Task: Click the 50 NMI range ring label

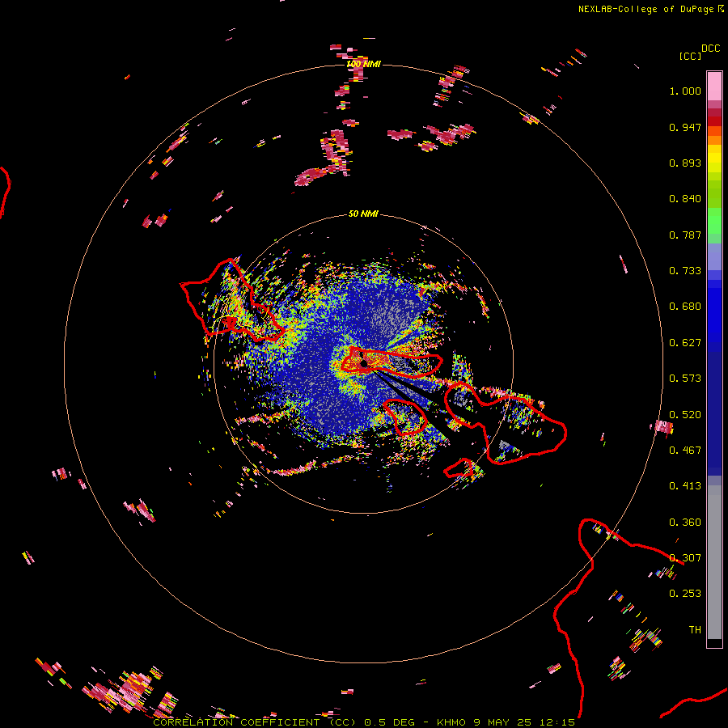Action: coord(363,214)
